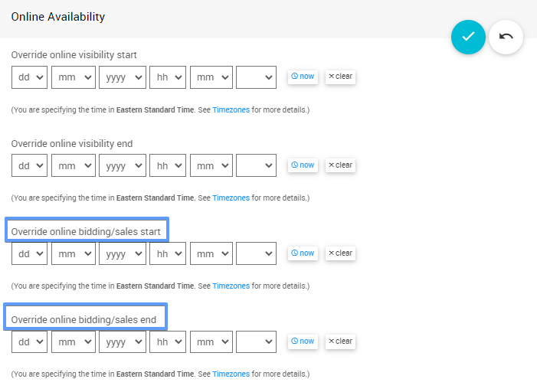Open AM/PM dropdown for visibility start
Image resolution: width=537 pixels, height=392 pixels.
256,77
